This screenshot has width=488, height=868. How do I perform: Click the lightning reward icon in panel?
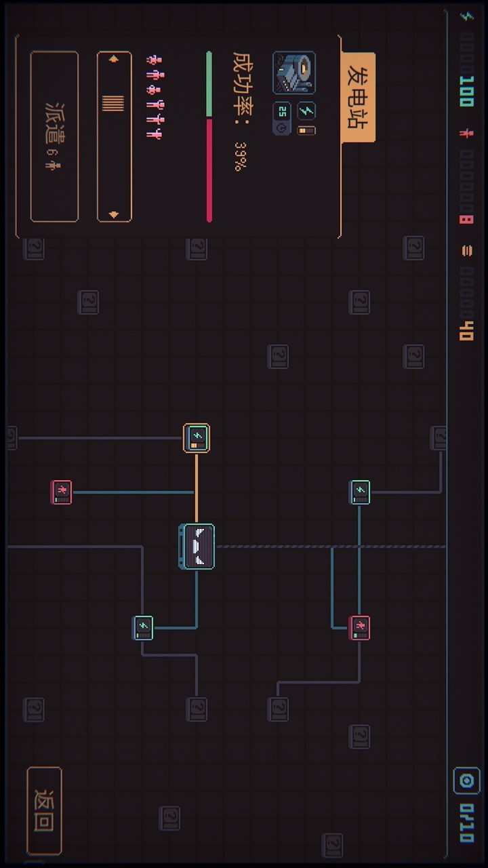[306, 111]
